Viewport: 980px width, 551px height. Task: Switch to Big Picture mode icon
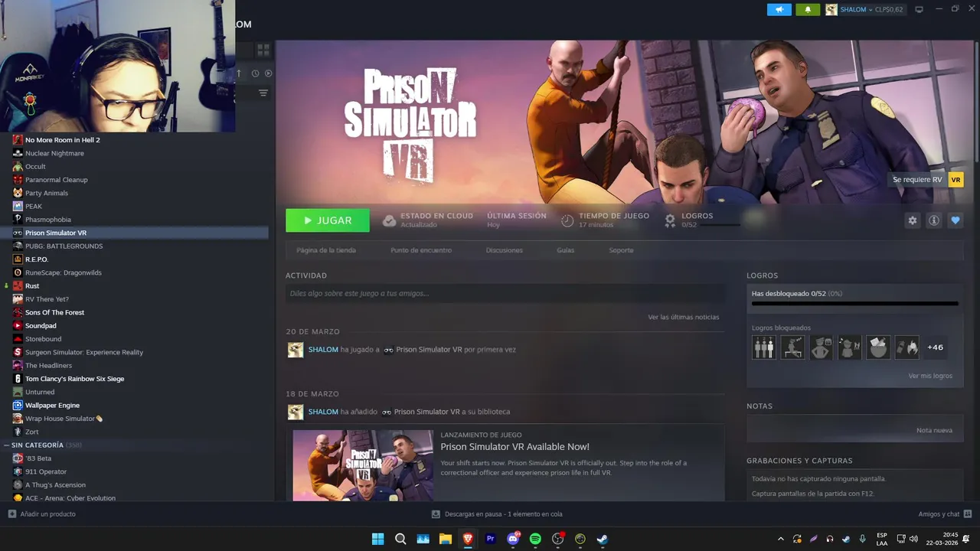click(920, 10)
